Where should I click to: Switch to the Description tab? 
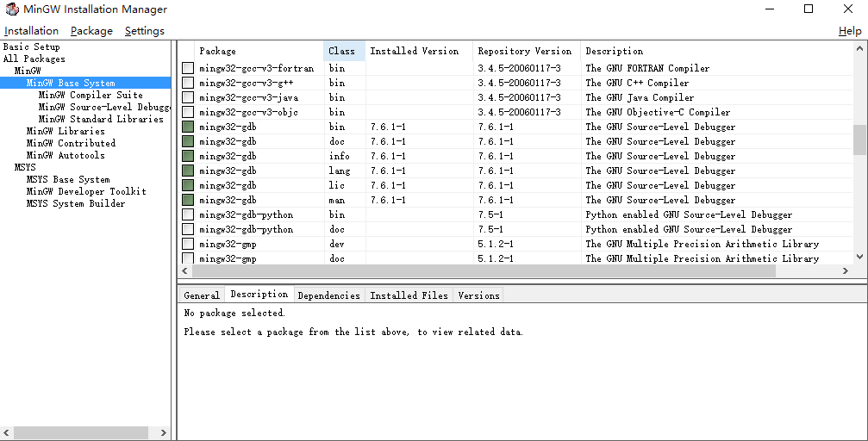click(259, 294)
